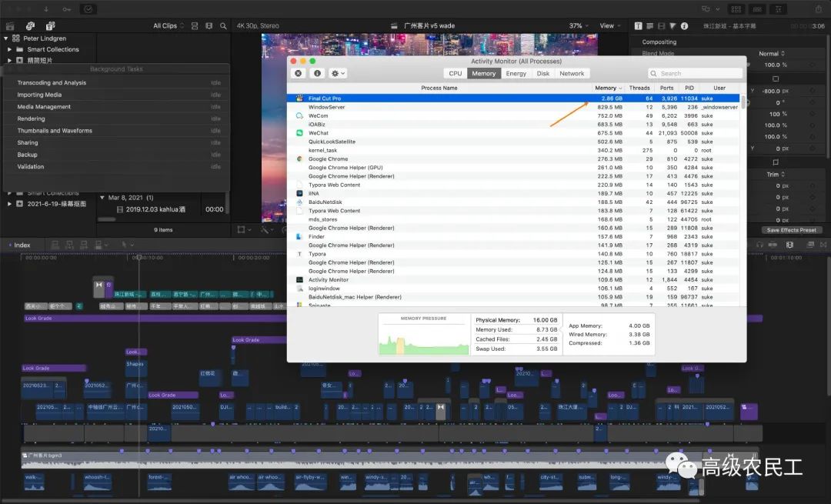Open the browser search magnifier

[x=223, y=25]
